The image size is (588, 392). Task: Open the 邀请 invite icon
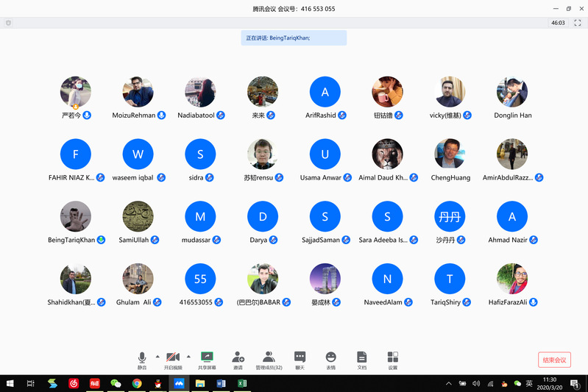[238, 358]
